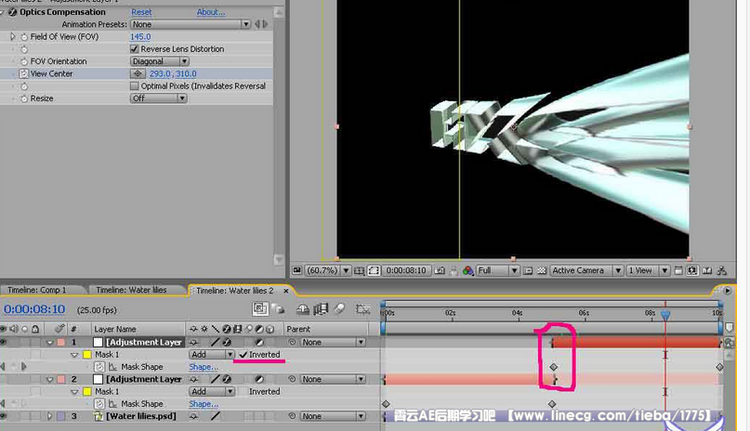Open the 1 View layout dropdown

tap(648, 271)
